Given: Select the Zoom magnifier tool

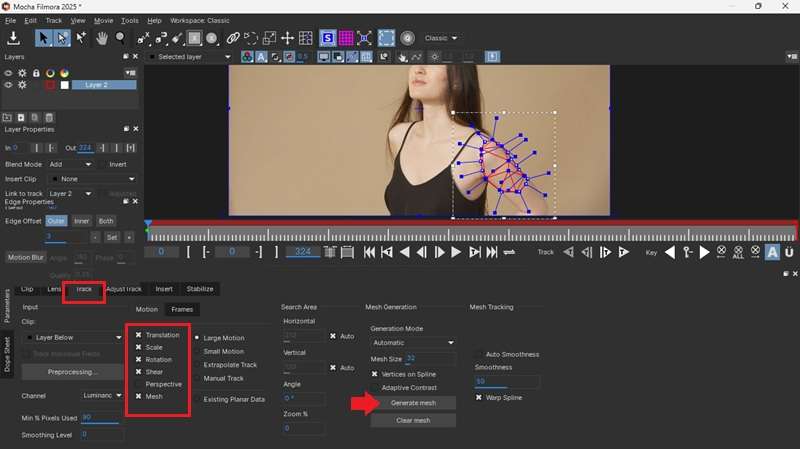Looking at the screenshot, I should click(120, 38).
